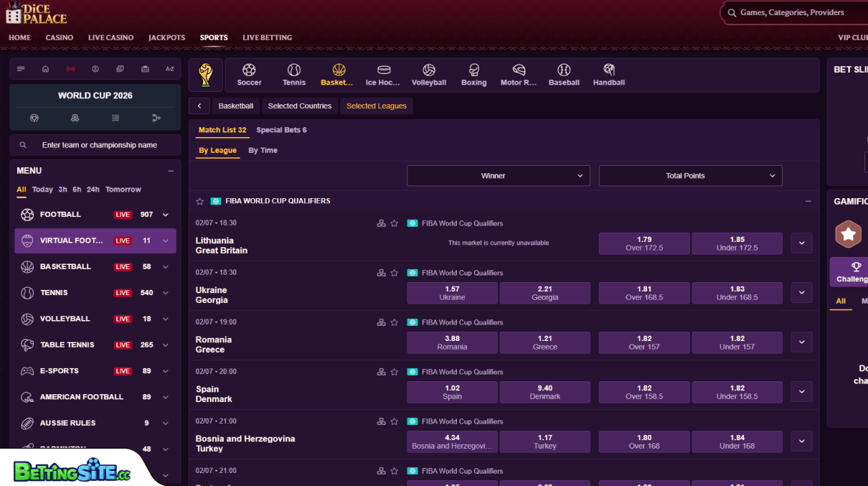This screenshot has width=868, height=486.
Task: Open the calendar schedule icon
Action: tap(145, 69)
